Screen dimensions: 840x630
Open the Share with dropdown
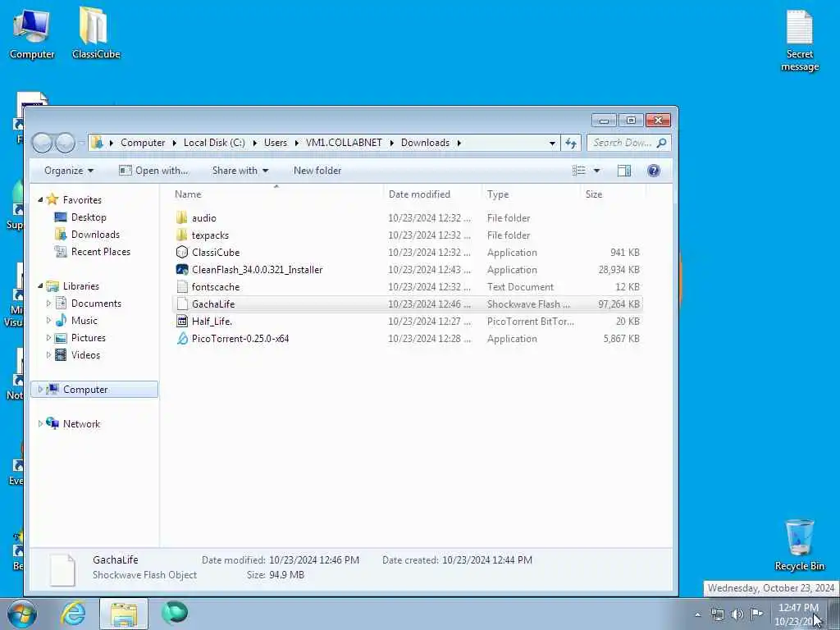point(240,171)
